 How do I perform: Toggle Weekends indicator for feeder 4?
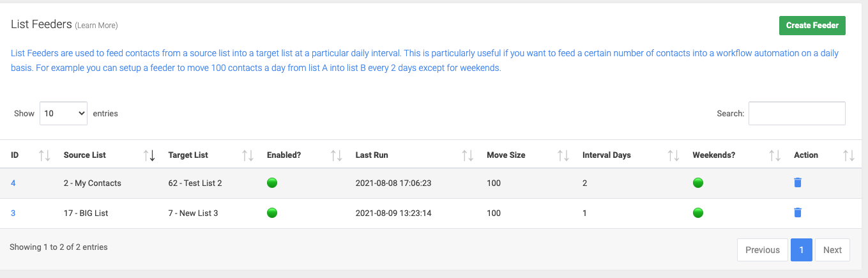(x=697, y=183)
